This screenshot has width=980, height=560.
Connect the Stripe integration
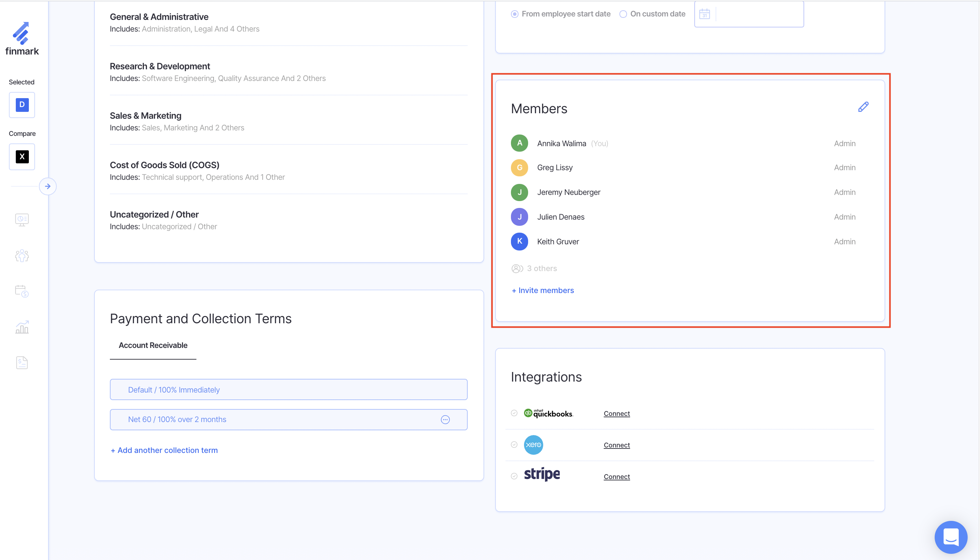point(616,477)
